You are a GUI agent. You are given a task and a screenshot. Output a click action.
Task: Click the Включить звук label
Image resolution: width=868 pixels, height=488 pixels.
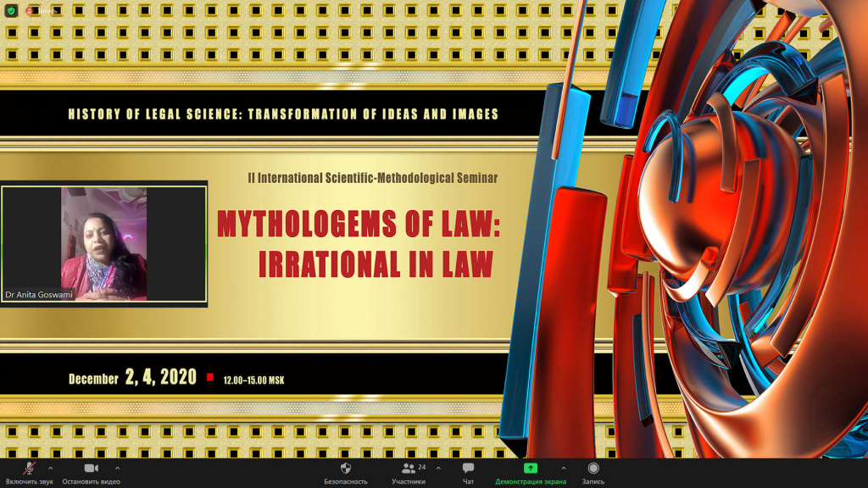tap(30, 481)
